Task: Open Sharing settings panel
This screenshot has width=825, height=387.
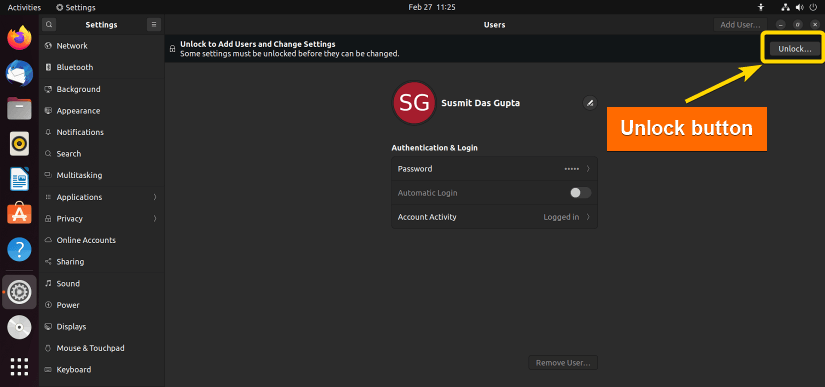Action: click(102, 262)
